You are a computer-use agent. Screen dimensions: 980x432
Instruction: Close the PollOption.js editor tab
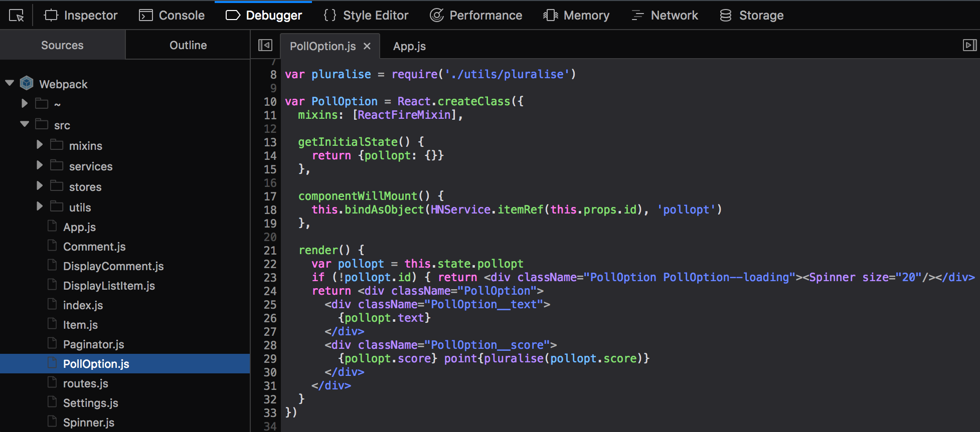pos(367,46)
